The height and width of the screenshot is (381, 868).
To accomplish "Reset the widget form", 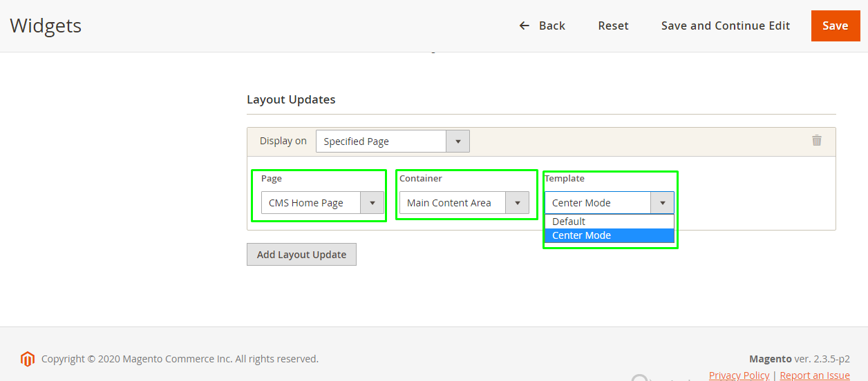I will pyautogui.click(x=613, y=26).
